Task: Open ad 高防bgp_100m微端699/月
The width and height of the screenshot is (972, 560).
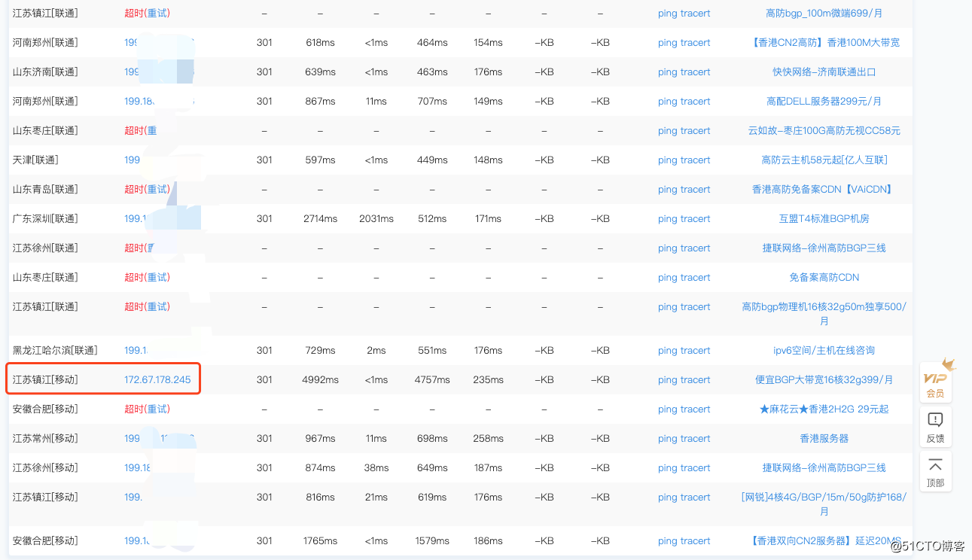Action: click(x=824, y=13)
